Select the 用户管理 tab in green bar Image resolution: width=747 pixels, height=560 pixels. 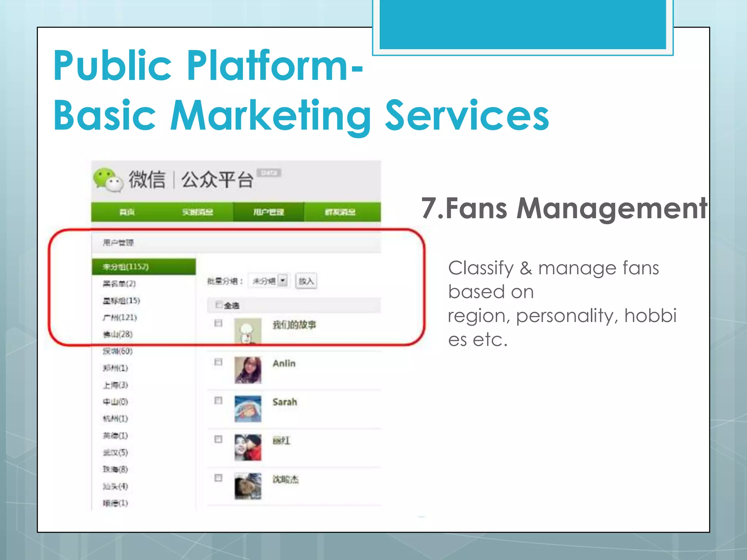pyautogui.click(x=268, y=212)
